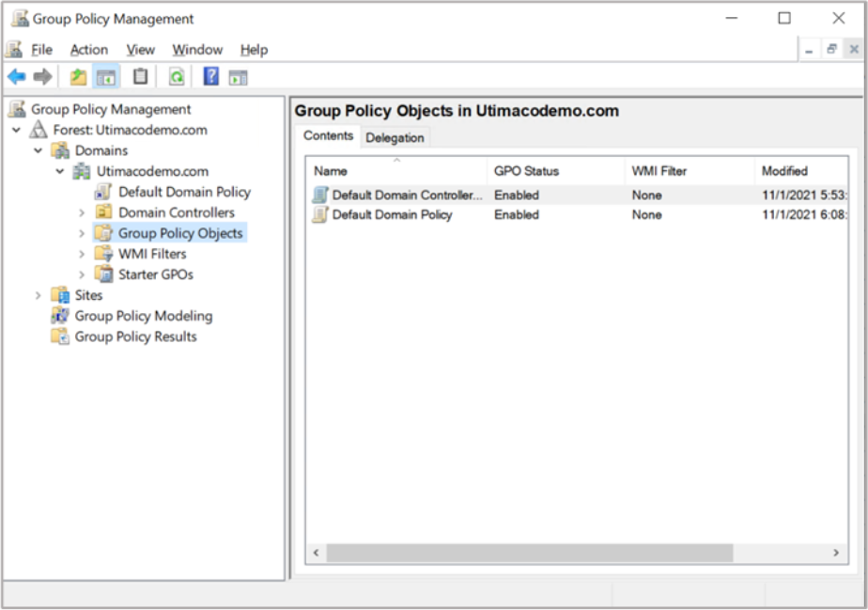Select Default Domain Policy in the list
The image size is (868, 610).
tap(392, 215)
